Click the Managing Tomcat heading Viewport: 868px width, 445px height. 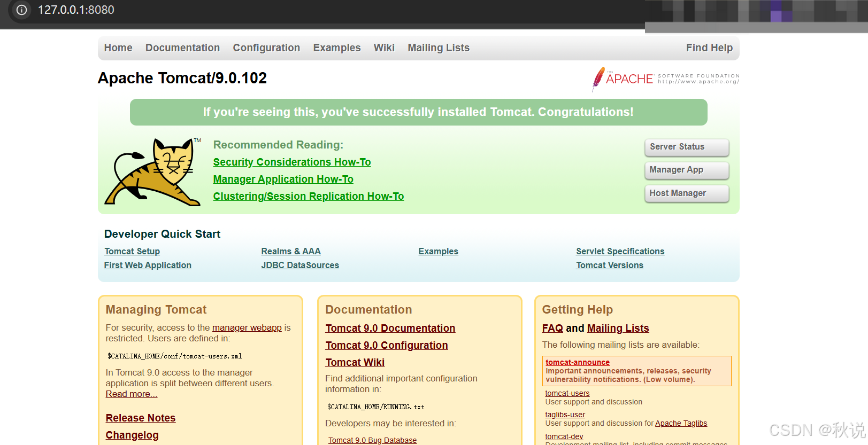pos(156,310)
